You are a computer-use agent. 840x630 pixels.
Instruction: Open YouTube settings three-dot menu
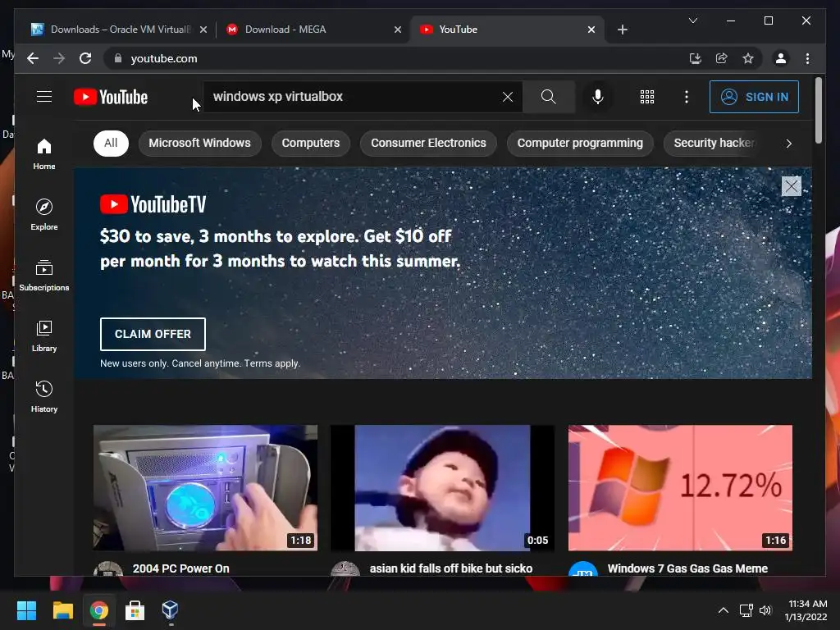[687, 97]
